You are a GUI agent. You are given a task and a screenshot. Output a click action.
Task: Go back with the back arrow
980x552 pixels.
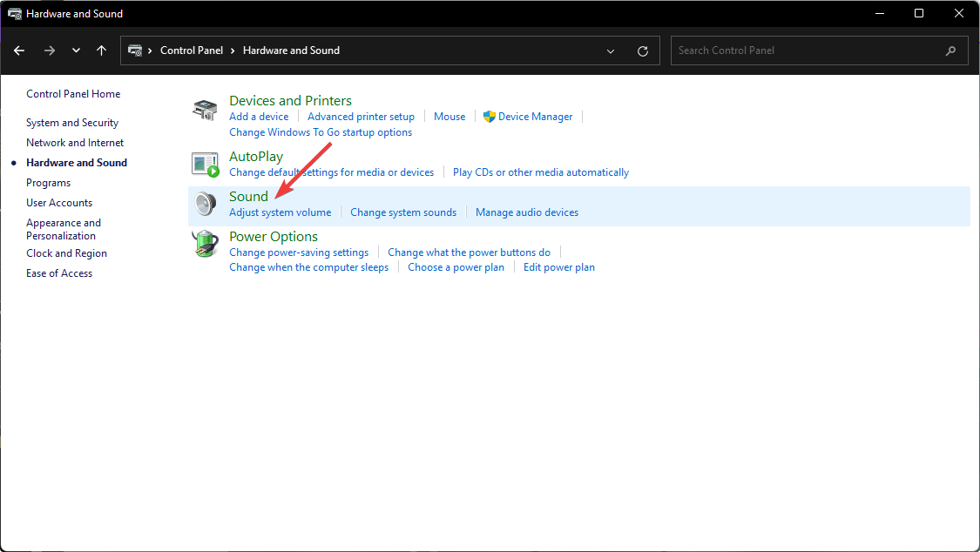coord(19,50)
